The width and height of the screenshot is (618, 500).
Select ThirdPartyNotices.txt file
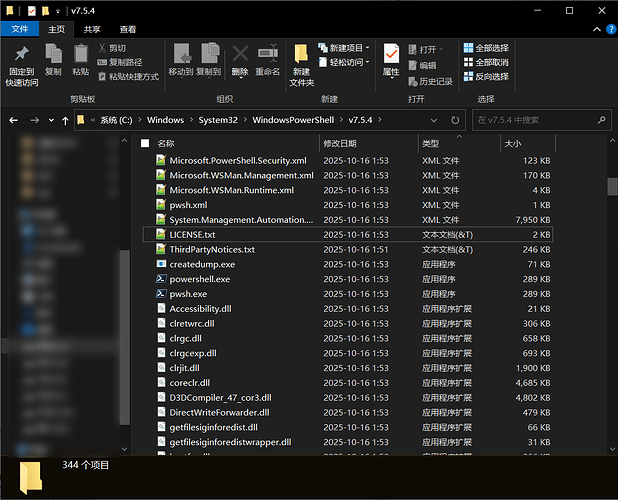point(347,249)
